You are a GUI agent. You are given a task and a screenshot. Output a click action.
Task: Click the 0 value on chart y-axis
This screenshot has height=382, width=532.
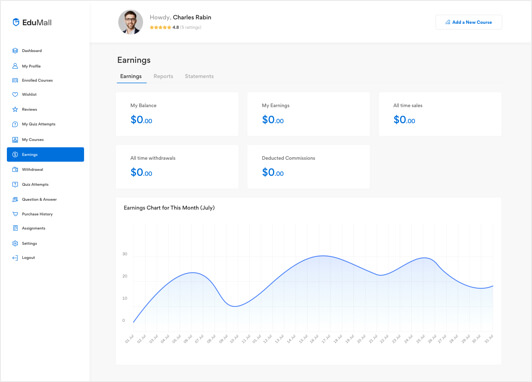[x=124, y=321]
